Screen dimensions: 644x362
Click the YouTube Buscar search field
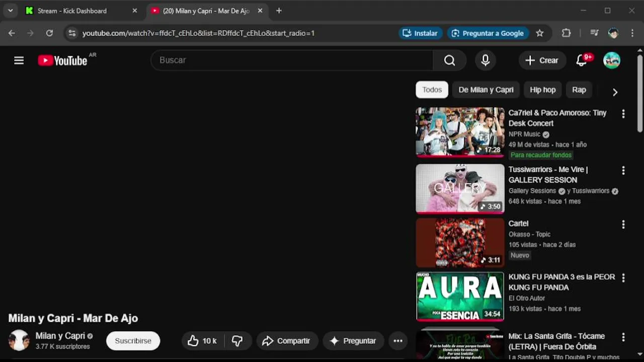pos(292,60)
